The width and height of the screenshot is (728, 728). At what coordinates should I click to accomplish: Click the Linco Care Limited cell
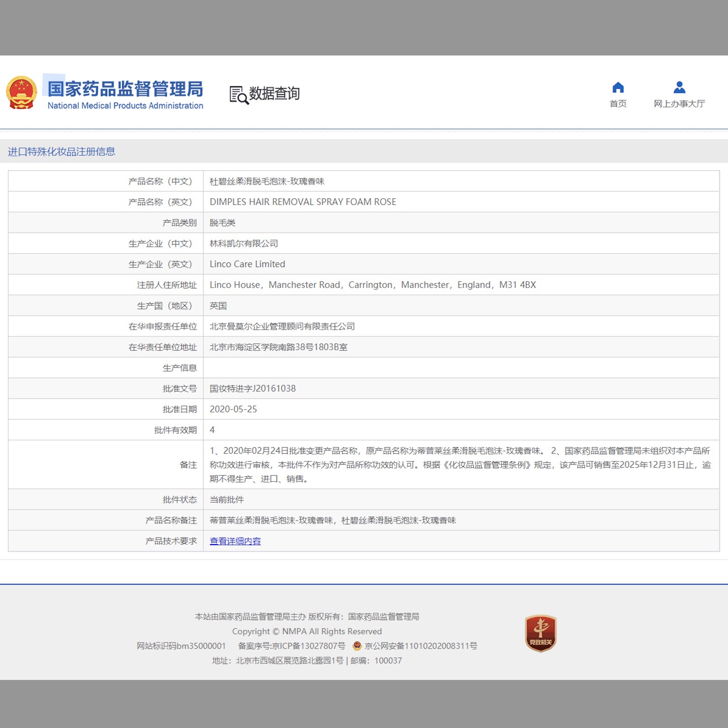(247, 264)
